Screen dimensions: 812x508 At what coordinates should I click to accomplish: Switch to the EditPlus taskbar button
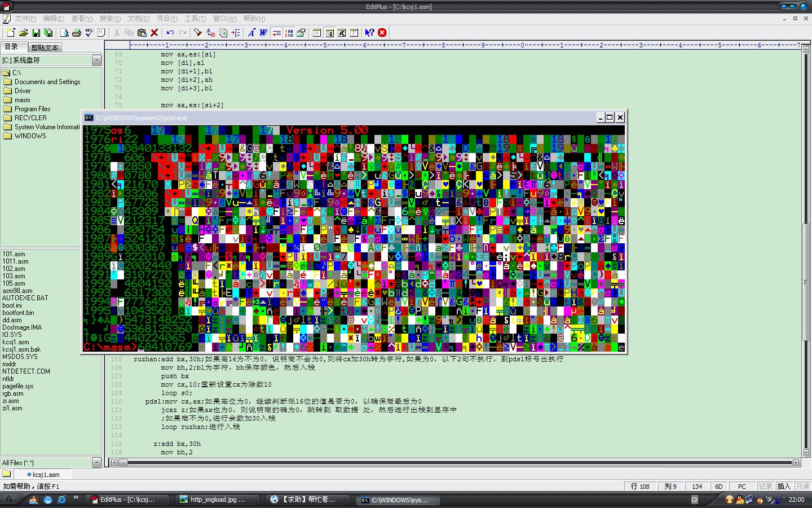(128, 500)
